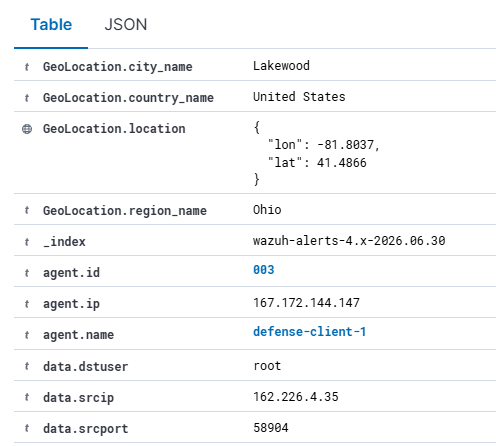Click the text type icon beside data.srcport
This screenshot has width=496, height=446.
click(27, 428)
